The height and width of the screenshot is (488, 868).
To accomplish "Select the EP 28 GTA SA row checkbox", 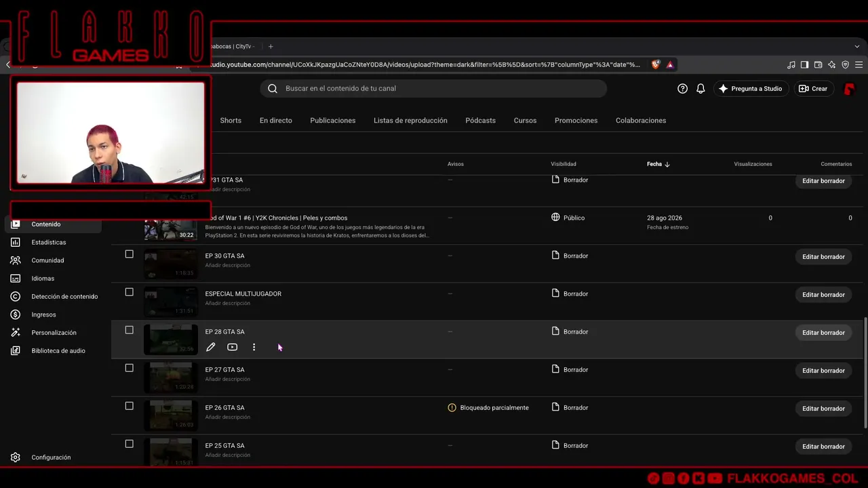I will tap(129, 330).
